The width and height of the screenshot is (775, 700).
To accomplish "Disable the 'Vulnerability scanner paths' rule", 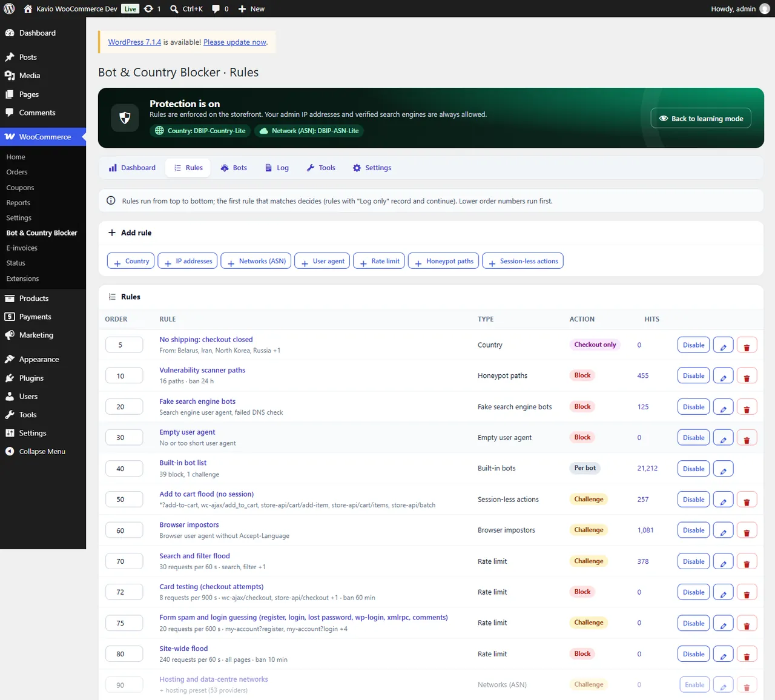I will (693, 376).
